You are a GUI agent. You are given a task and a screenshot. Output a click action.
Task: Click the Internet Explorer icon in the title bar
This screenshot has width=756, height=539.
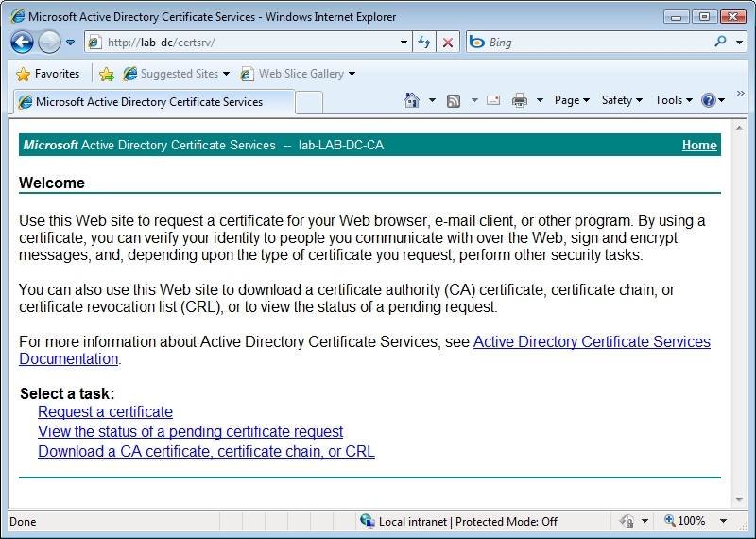(17, 16)
